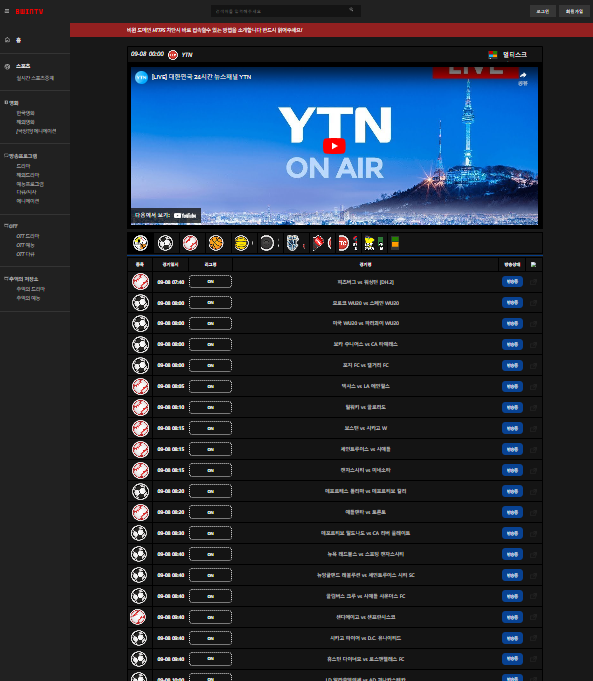
Task: Open the 보스턴 vs 시카고 W match title
Action: click(365, 428)
